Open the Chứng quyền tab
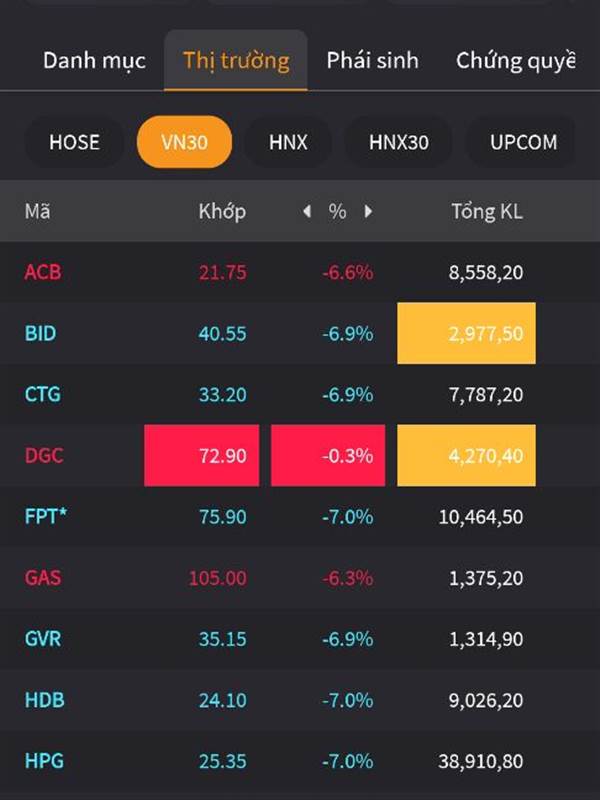 [515, 61]
